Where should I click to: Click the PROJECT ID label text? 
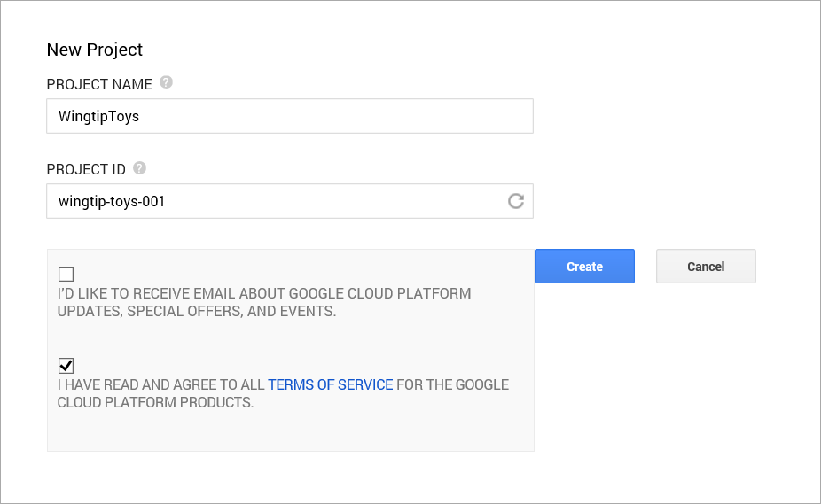point(86,169)
